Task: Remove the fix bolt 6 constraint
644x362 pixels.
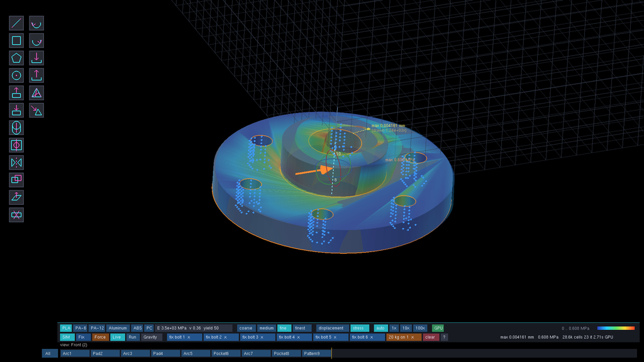Action: (372, 337)
